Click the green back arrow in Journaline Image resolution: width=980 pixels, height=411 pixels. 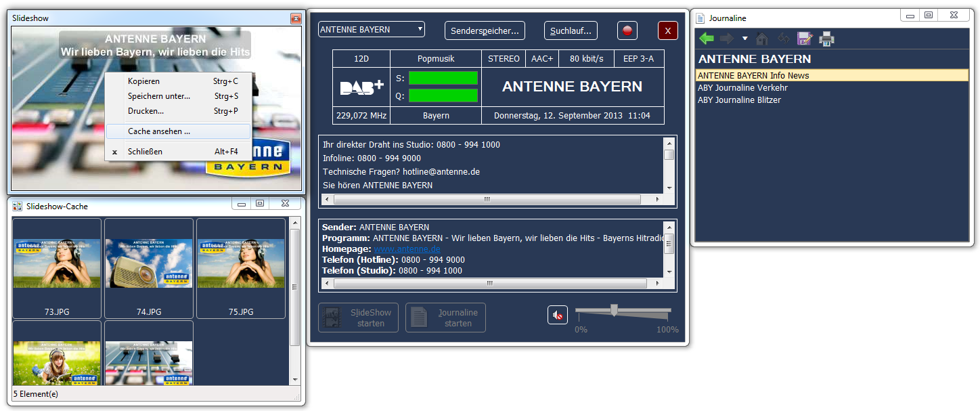coord(707,39)
